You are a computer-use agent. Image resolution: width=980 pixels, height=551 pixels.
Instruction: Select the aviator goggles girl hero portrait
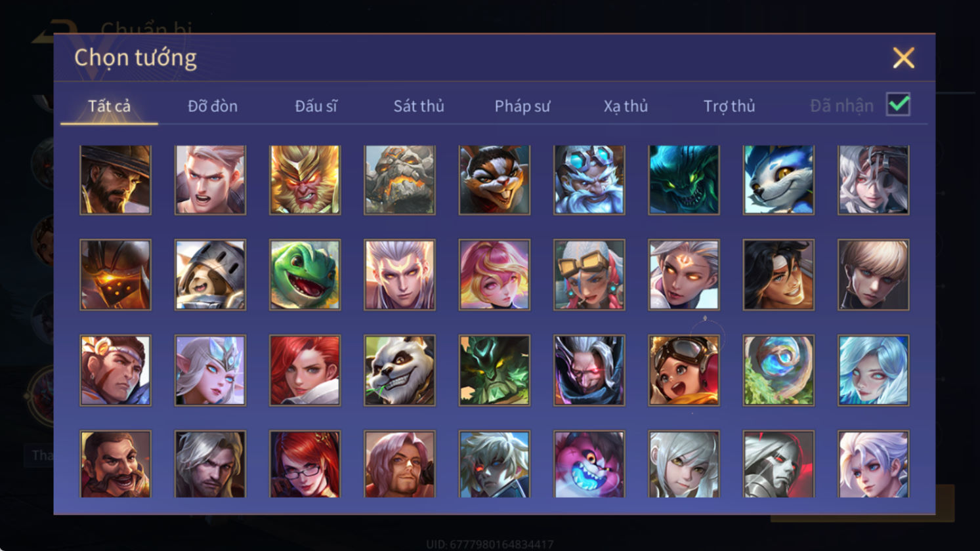pyautogui.click(x=683, y=370)
